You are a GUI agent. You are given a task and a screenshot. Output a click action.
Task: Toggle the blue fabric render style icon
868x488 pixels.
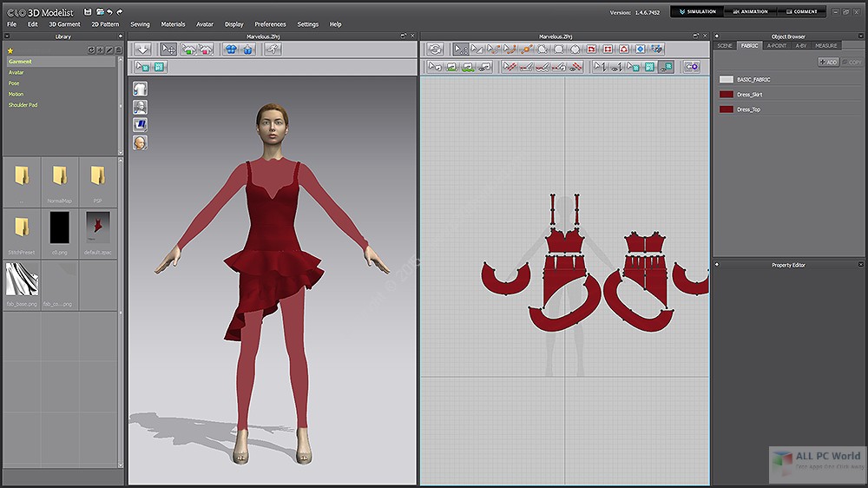[140, 125]
